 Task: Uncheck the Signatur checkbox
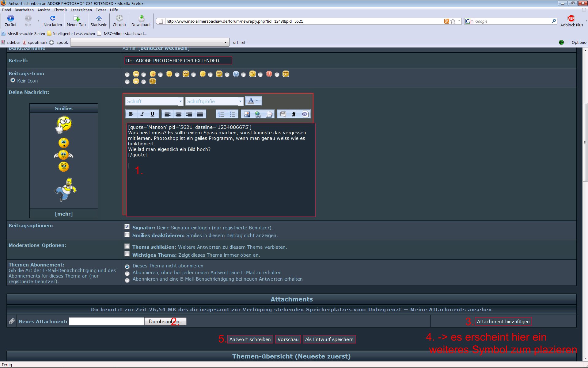coord(127,227)
